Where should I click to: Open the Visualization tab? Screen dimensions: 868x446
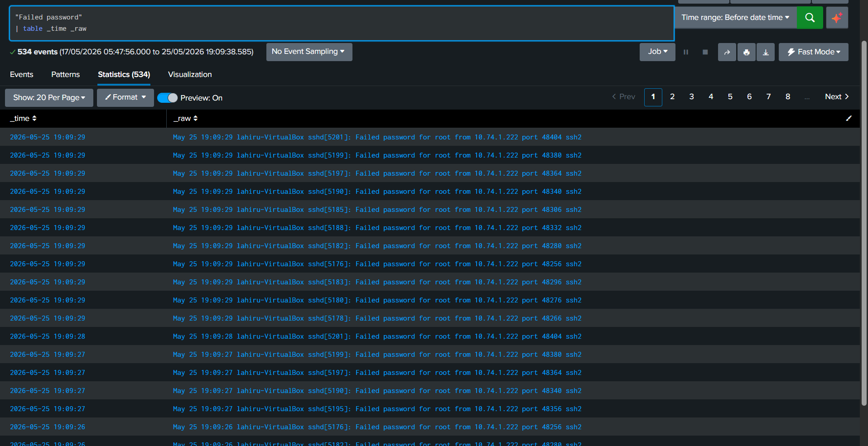pos(190,75)
